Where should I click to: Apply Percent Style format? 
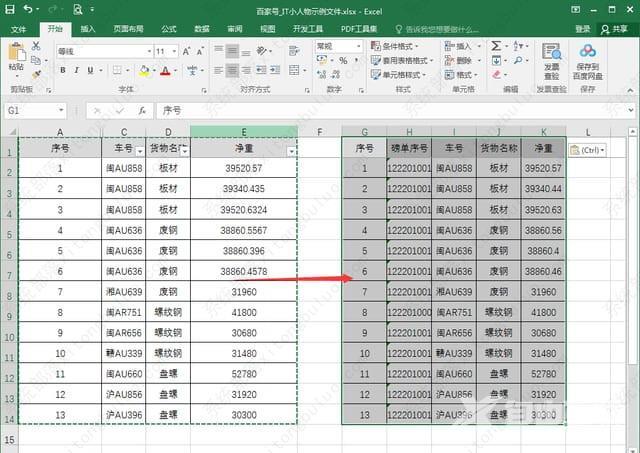pyautogui.click(x=343, y=61)
